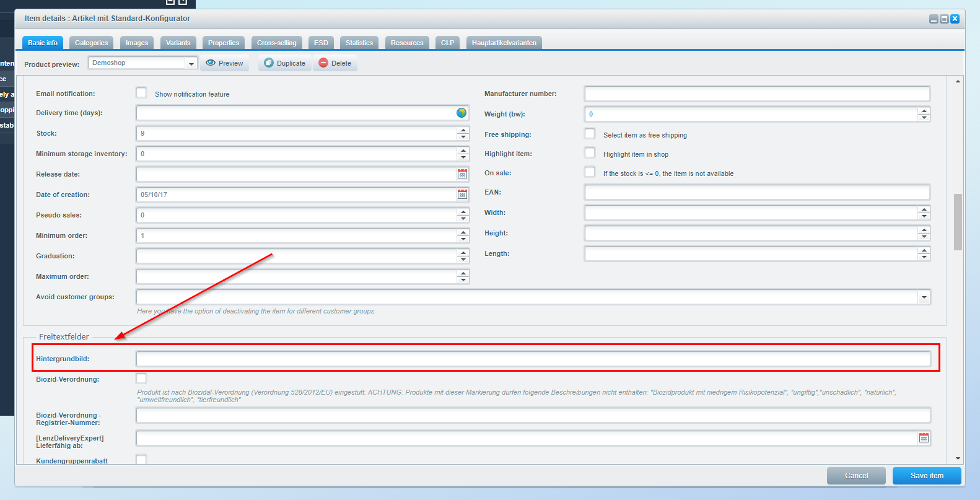Open the Hauptartikelvarianten tab
Viewport: 980px width, 500px height.
pyautogui.click(x=504, y=43)
